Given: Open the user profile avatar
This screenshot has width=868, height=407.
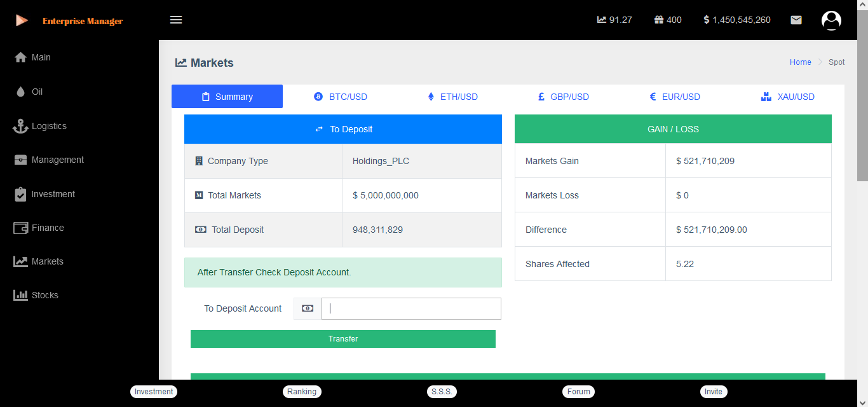Looking at the screenshot, I should [831, 20].
